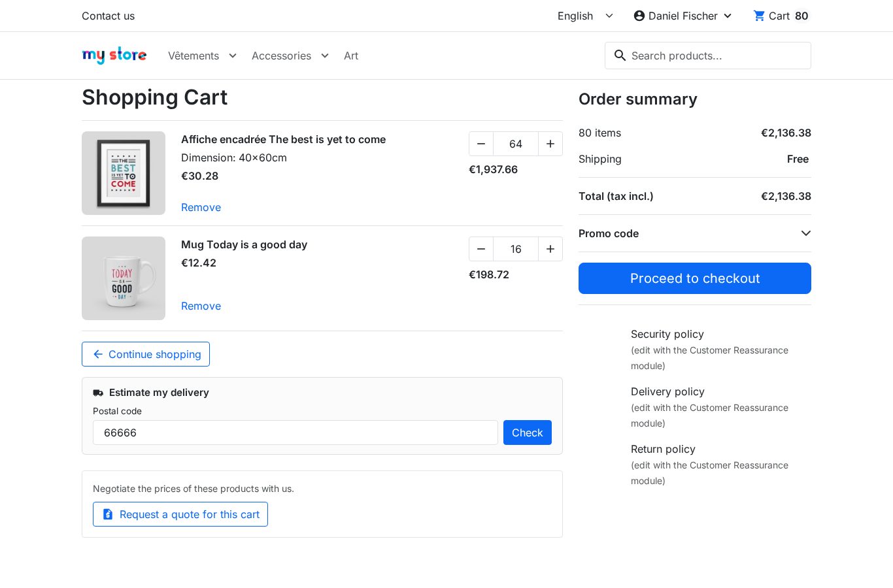Decrease quantity of Affiche encadrée poster
The height and width of the screenshot is (588, 893).
click(x=481, y=144)
